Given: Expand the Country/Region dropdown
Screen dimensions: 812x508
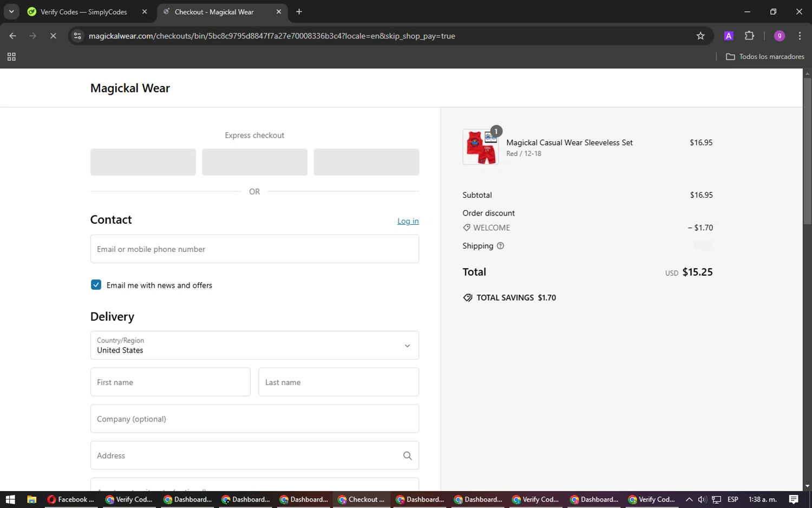Looking at the screenshot, I should (254, 346).
